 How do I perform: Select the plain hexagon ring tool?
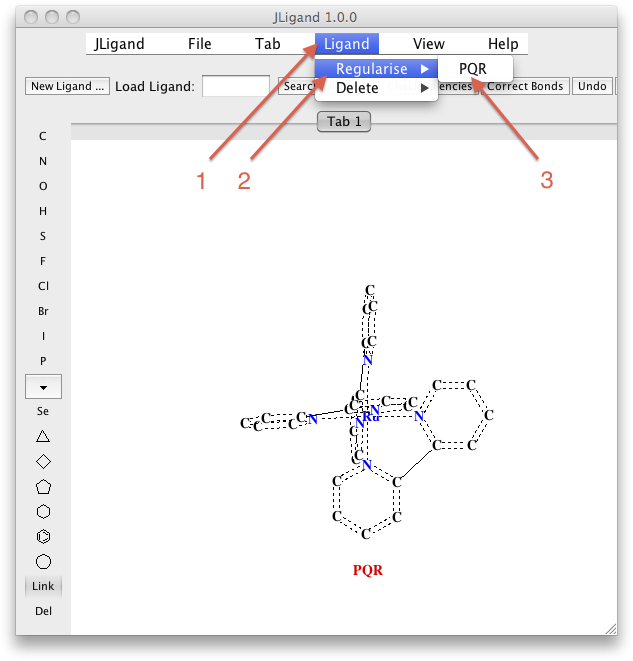[43, 512]
